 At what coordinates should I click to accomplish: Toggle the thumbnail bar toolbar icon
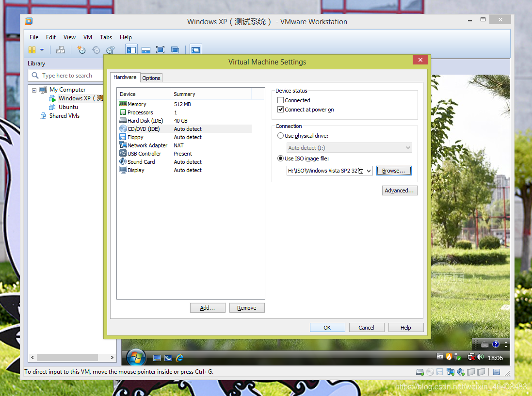point(146,50)
